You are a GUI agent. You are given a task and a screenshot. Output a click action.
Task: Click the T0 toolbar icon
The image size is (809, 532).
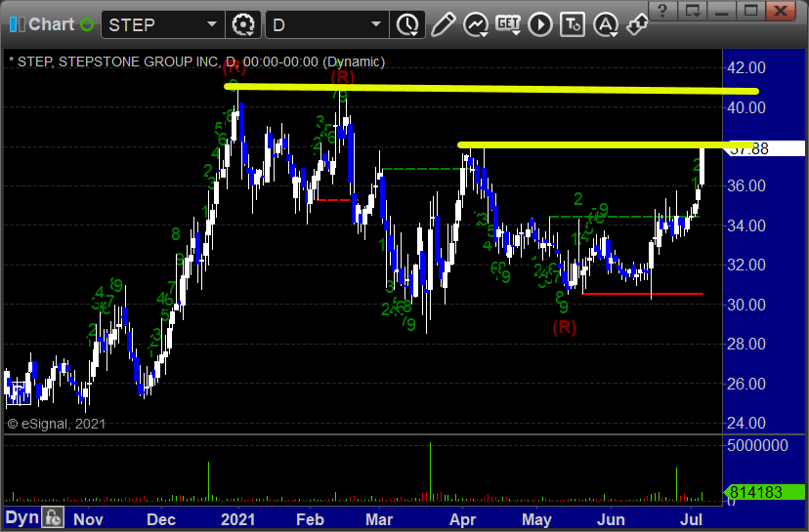click(x=573, y=24)
